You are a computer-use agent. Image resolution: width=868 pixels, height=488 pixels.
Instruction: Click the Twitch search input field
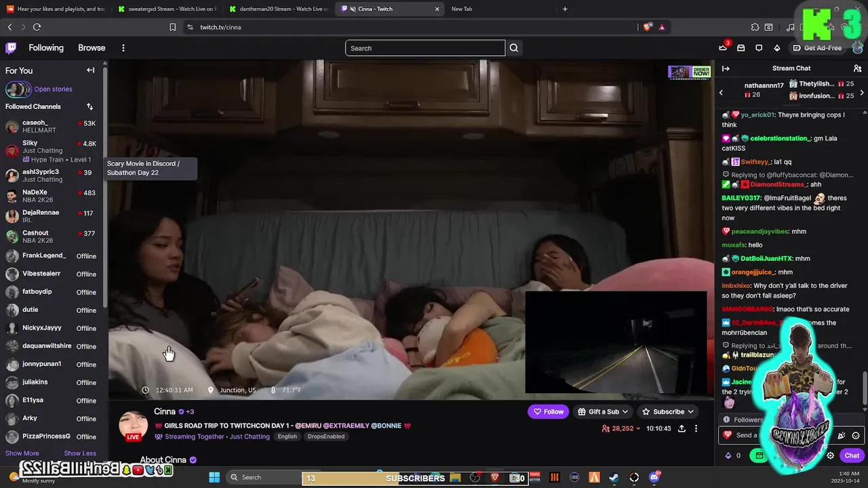pyautogui.click(x=425, y=48)
